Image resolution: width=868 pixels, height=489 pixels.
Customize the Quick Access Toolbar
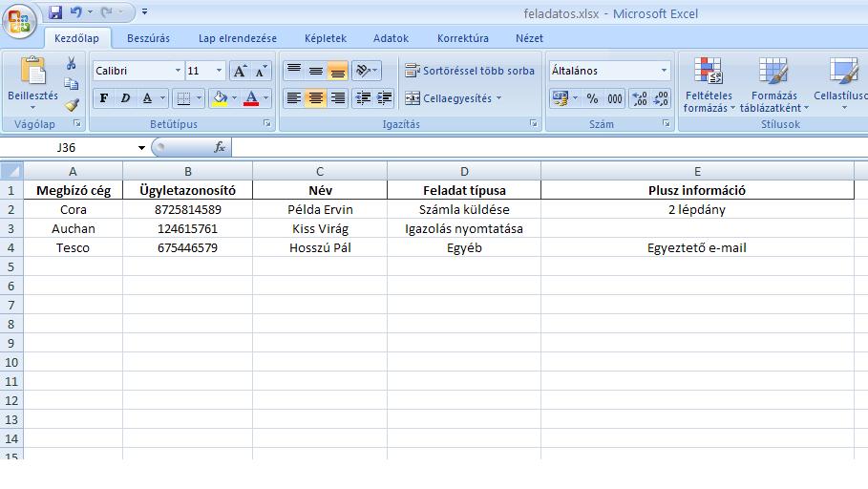(x=144, y=11)
